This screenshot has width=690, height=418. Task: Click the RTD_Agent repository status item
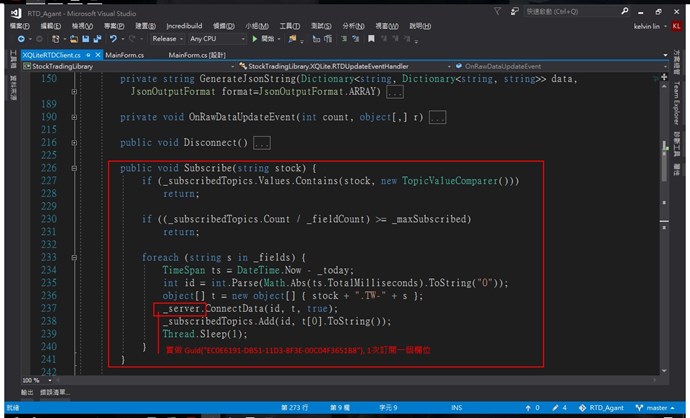[x=606, y=409]
